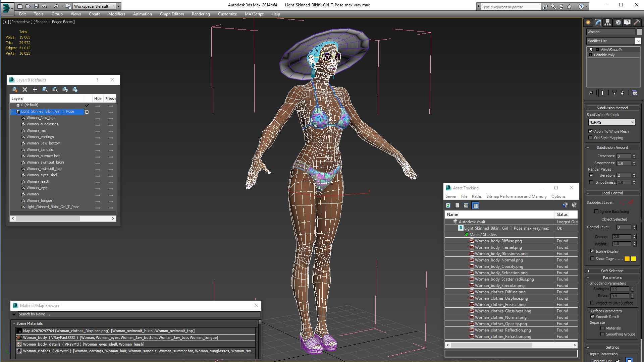Click Tree View icon in Asset Tracking toolbar

click(466, 205)
